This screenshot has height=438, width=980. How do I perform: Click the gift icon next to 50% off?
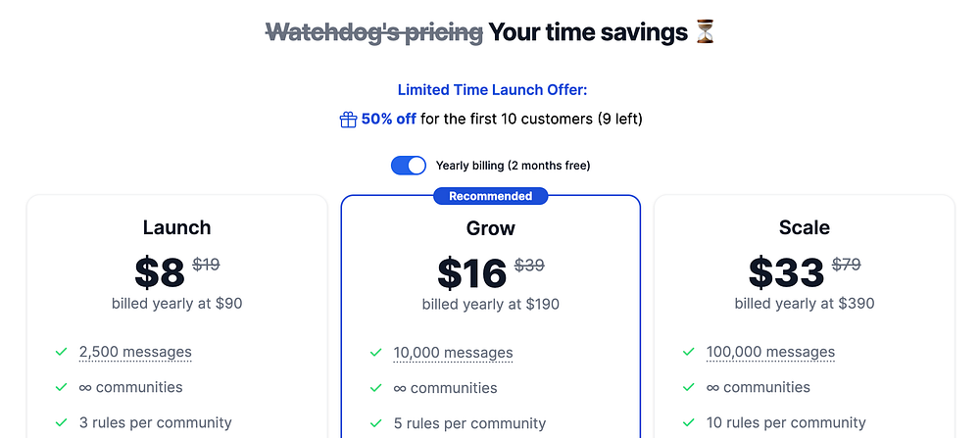pos(348,120)
